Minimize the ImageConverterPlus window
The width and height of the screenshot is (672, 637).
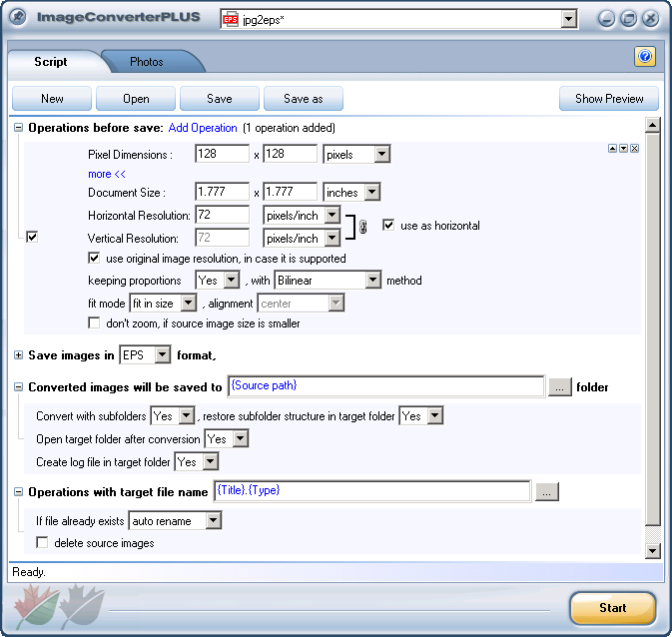pyautogui.click(x=606, y=18)
